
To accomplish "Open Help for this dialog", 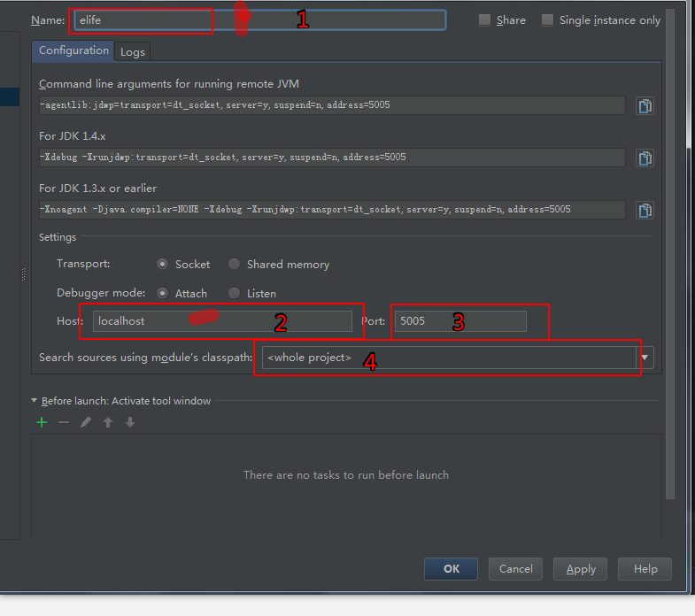I will click(x=645, y=569).
